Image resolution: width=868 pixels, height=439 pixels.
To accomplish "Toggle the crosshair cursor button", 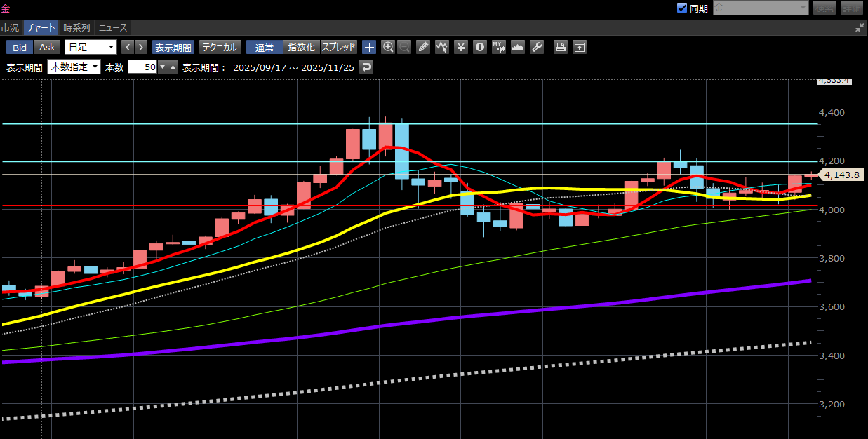I will [x=369, y=47].
